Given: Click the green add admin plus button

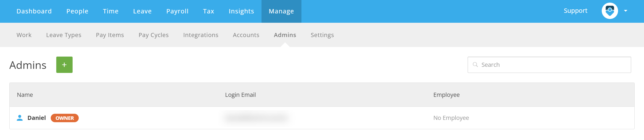Looking at the screenshot, I should point(64,65).
